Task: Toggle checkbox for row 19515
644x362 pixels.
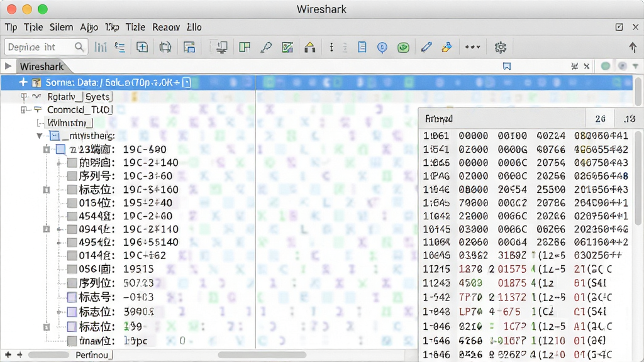Action: click(x=72, y=269)
